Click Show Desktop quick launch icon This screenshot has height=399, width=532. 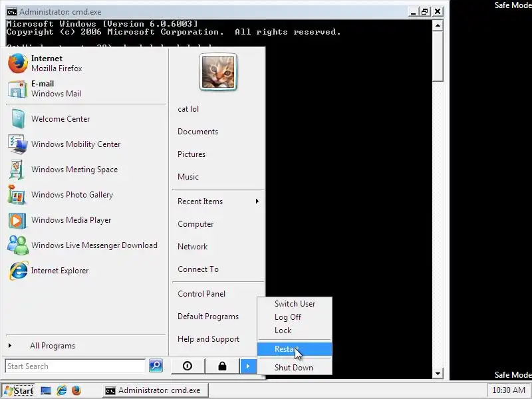46,390
